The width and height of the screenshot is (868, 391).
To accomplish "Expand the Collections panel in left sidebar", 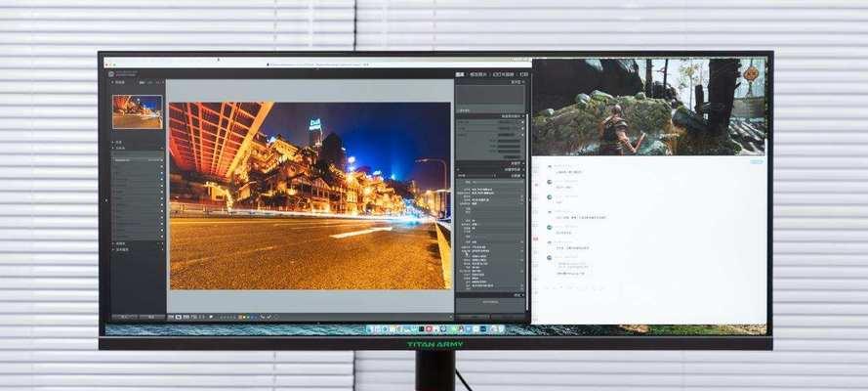I will coord(119,243).
